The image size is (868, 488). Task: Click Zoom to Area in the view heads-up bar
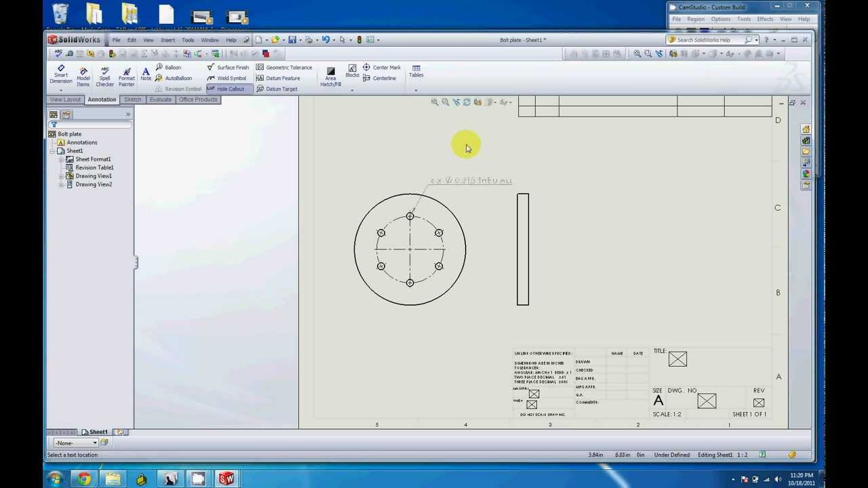[446, 102]
